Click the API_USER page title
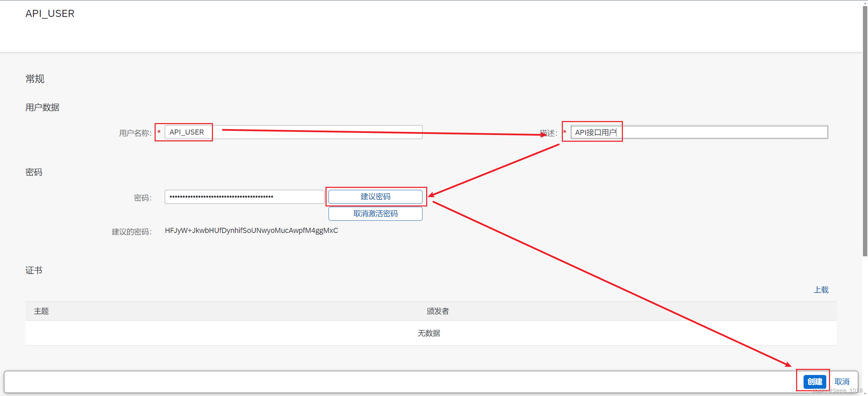The image size is (868, 396). (x=50, y=14)
